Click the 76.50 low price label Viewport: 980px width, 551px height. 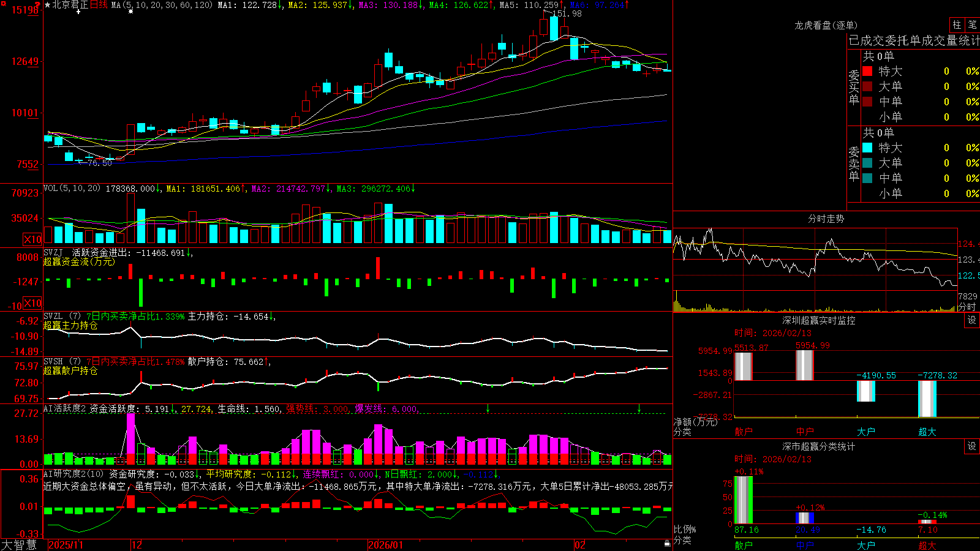pos(100,163)
